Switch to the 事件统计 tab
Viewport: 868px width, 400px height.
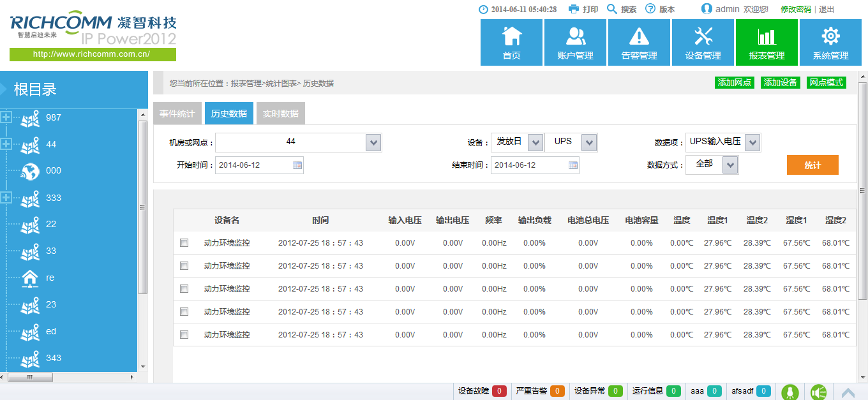pyautogui.click(x=177, y=114)
